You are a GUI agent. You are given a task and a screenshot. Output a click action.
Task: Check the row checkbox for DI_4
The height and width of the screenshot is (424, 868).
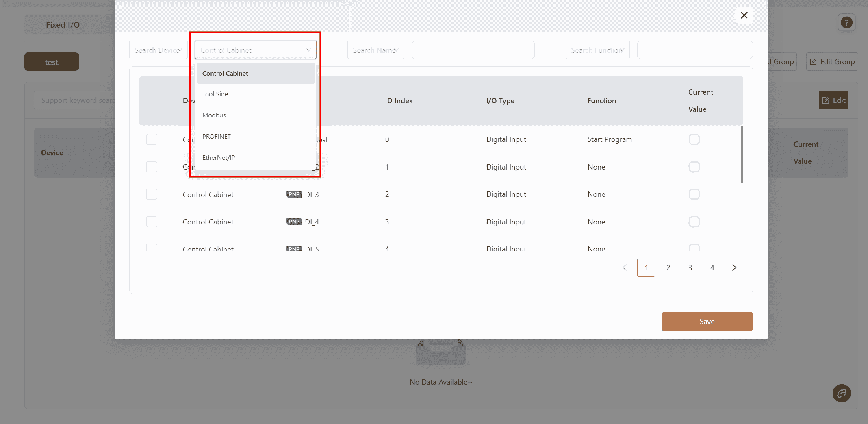point(152,222)
